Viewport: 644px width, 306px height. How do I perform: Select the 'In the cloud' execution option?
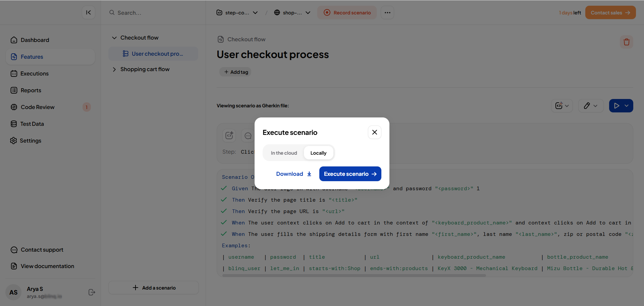[x=284, y=153]
